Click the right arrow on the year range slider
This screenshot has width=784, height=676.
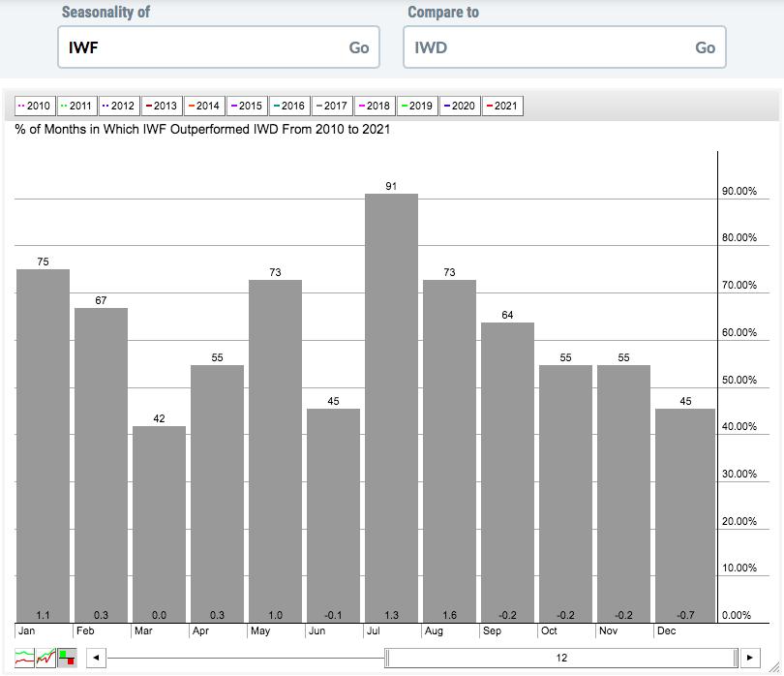(749, 658)
